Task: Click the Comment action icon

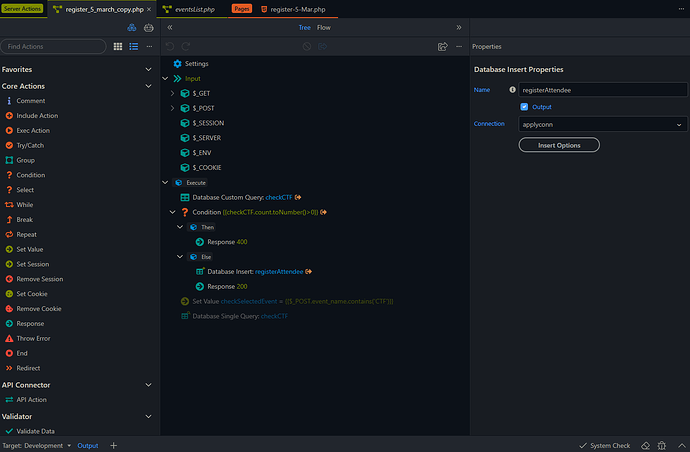Action: point(9,101)
